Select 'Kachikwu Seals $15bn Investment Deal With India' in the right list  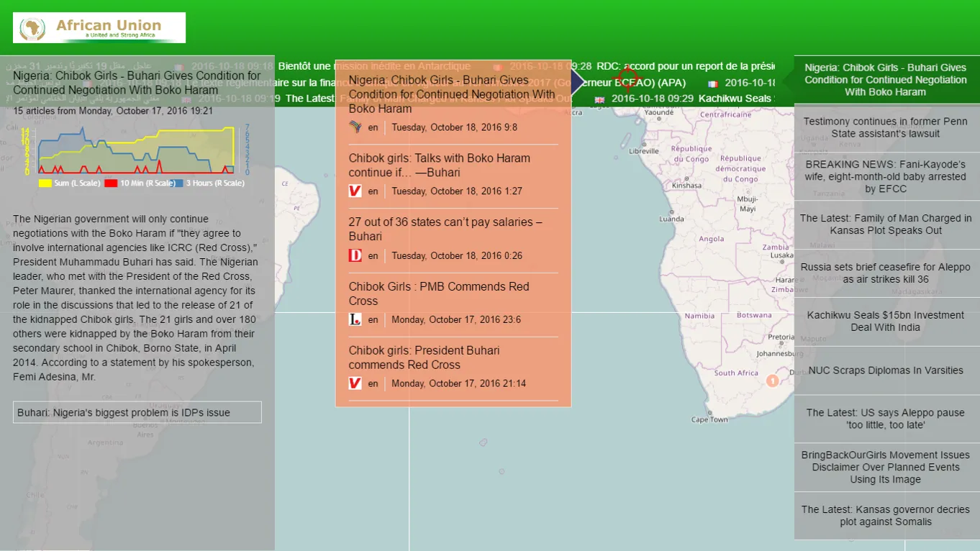[886, 322]
